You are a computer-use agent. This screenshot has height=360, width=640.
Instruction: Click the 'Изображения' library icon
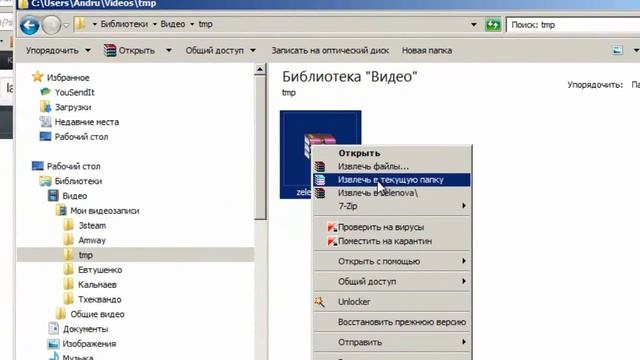point(53,344)
